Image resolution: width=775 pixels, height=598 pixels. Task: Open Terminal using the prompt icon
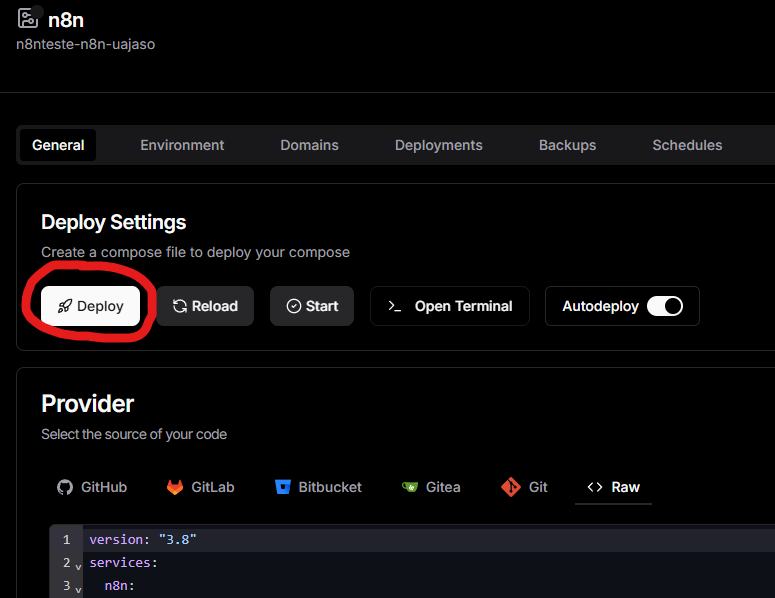pyautogui.click(x=395, y=306)
